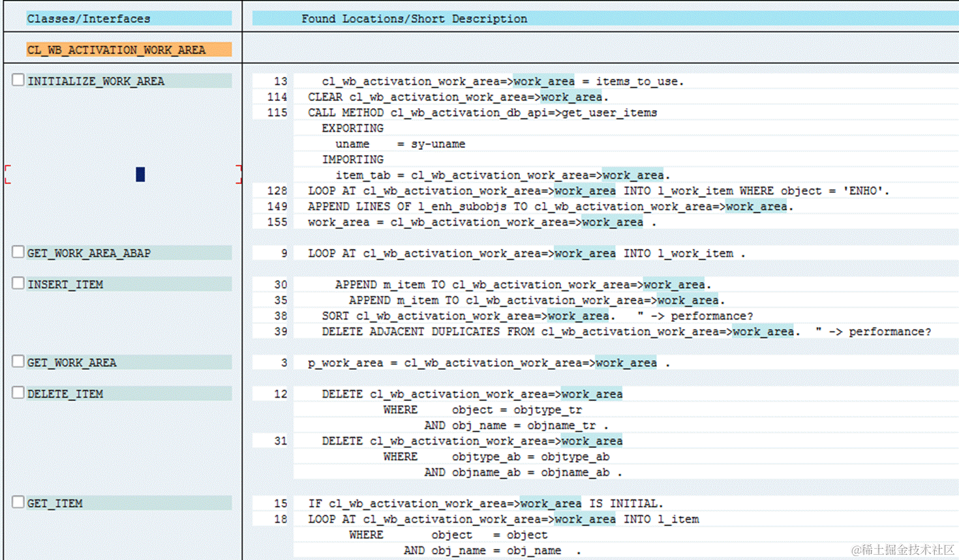Viewport: 959px width, 560px height.
Task: Check the GET_WORK_AREA_ABAP checkbox
Action: point(18,252)
